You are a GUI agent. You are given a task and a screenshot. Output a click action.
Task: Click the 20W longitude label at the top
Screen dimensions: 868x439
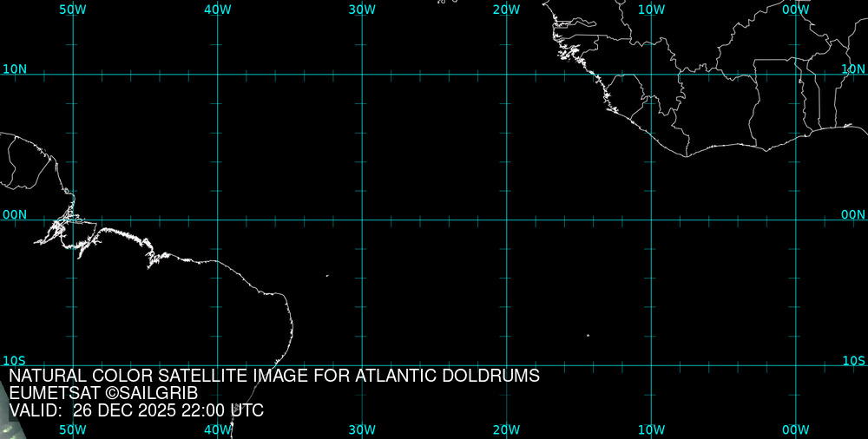[x=506, y=10]
